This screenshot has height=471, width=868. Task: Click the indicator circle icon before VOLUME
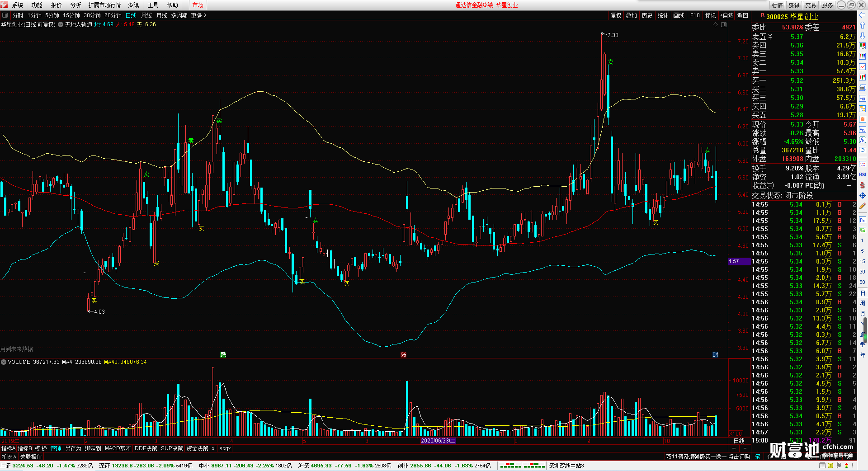(4, 362)
